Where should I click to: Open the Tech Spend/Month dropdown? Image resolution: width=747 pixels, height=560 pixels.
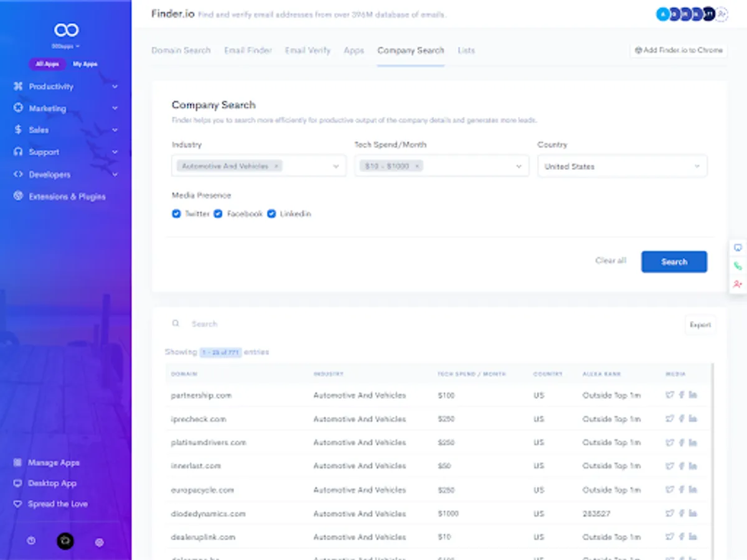442,166
